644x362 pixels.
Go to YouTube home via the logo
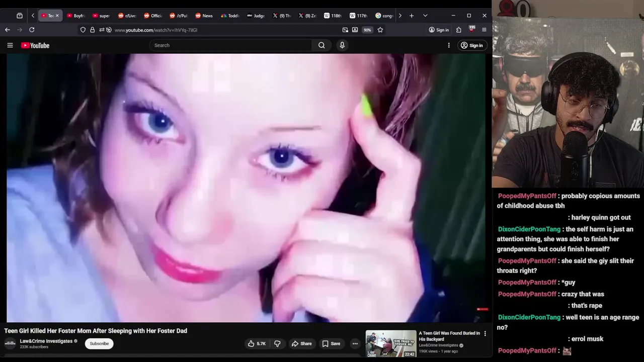(35, 45)
